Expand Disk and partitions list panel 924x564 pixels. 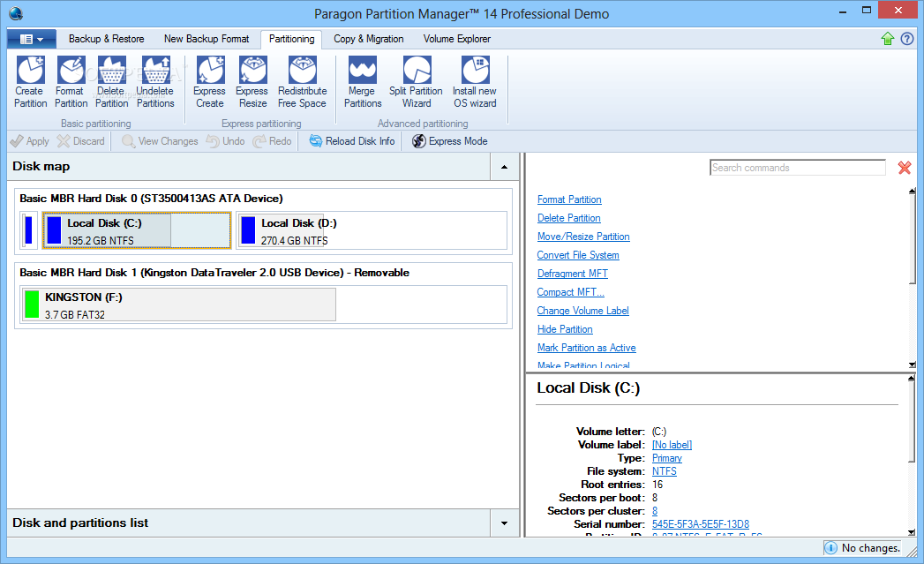click(x=505, y=523)
